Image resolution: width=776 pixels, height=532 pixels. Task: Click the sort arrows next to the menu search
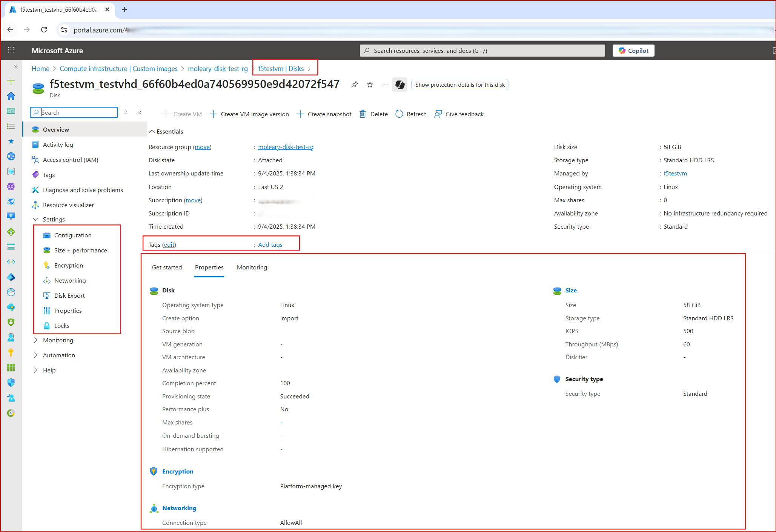[126, 112]
